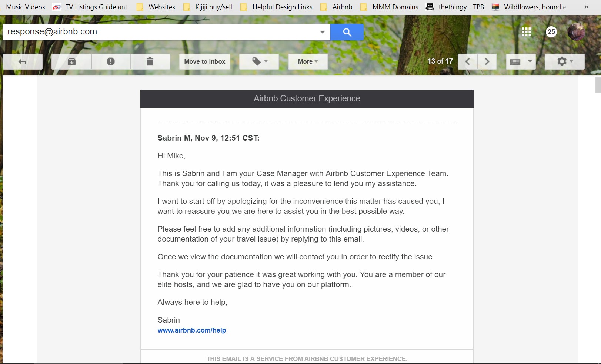Click the vertical scrollbar thumb

[x=598, y=85]
